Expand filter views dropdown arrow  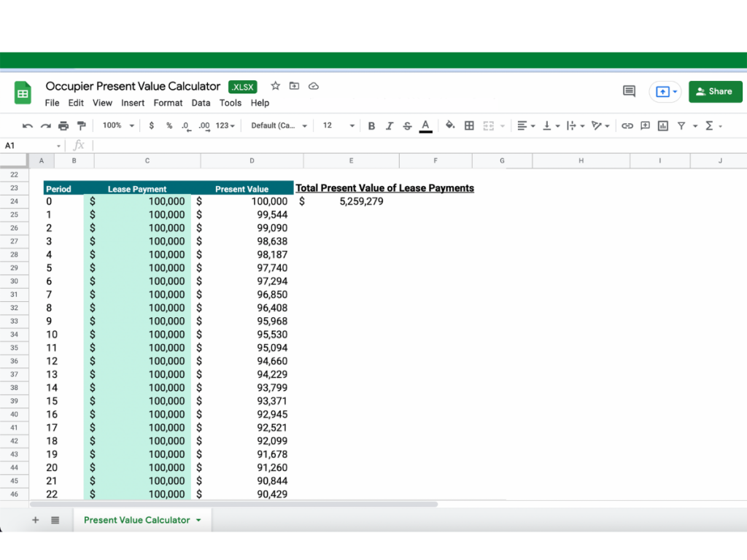[695, 126]
